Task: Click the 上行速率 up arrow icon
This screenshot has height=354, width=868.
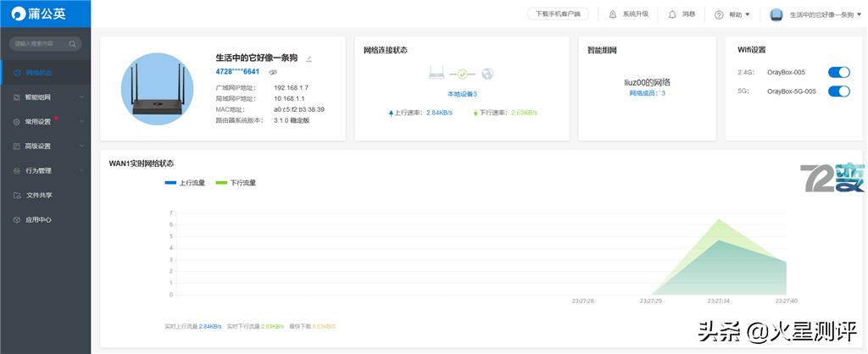Action: click(x=391, y=113)
